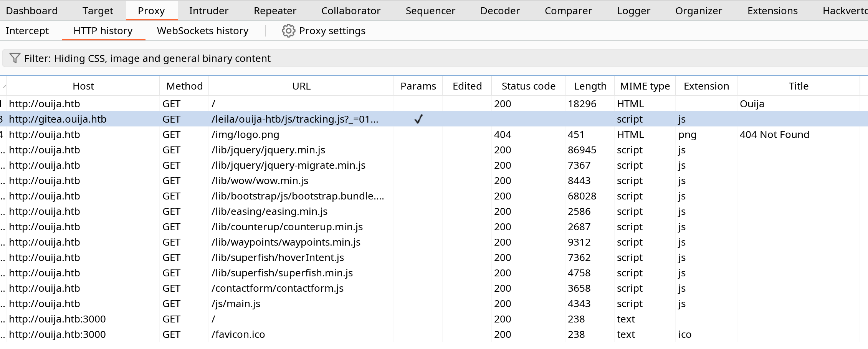Click the filter funnel icon
868x349 pixels.
point(15,58)
